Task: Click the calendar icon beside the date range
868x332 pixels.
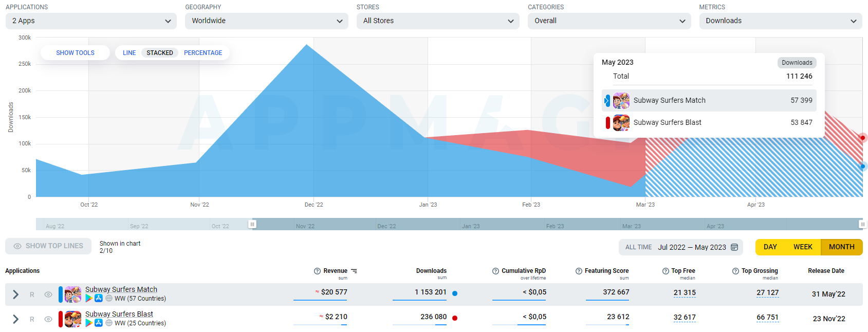Action: [734, 247]
